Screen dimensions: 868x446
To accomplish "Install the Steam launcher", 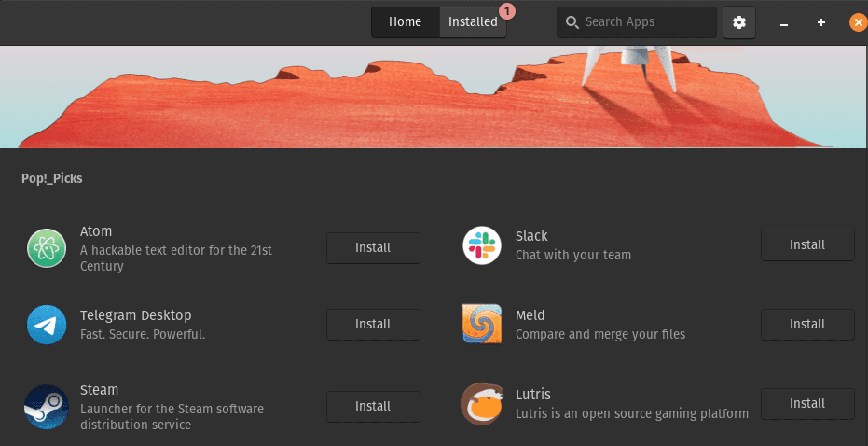I will coord(373,406).
